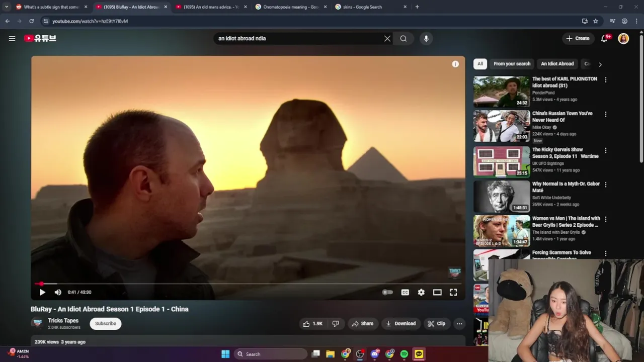This screenshot has width=644, height=362.
Task: Open options for best of KARL PILKINGTON video
Action: tap(605, 80)
